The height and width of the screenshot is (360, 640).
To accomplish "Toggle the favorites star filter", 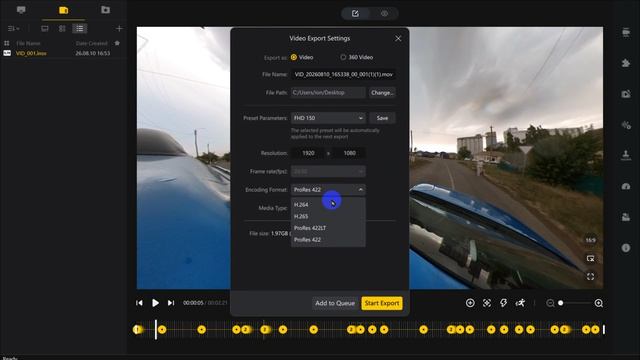I will (x=117, y=43).
